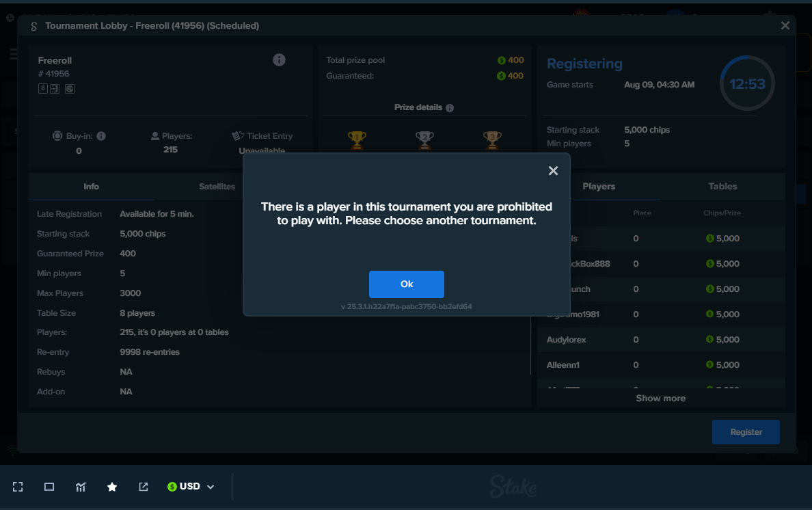This screenshot has width=812, height=510.
Task: Click the Freeroll tournament info icon
Action: (279, 60)
